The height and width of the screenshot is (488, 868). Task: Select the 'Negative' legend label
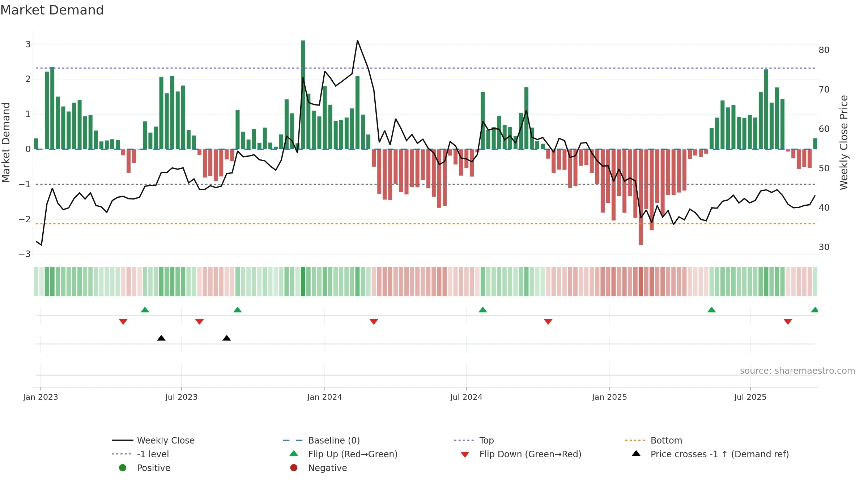(328, 468)
